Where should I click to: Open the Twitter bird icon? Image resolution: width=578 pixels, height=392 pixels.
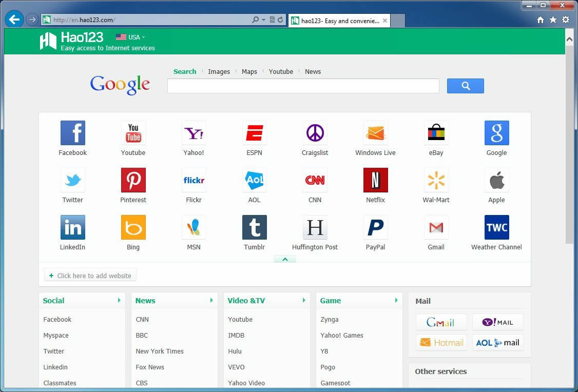click(72, 180)
